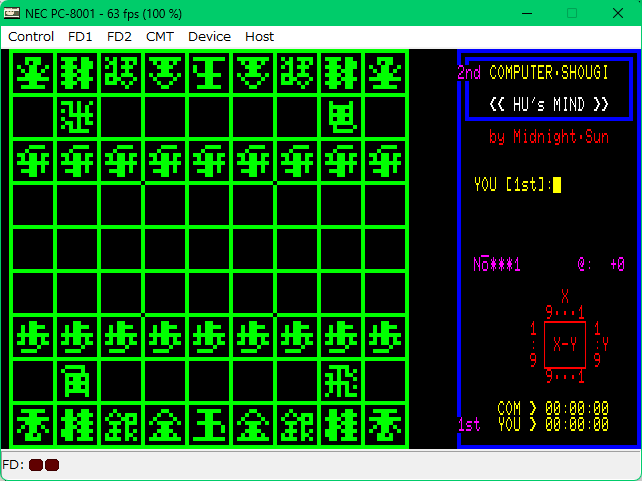
Task: Select your silver (銀) at file 3, bottom row
Action: coord(297,426)
